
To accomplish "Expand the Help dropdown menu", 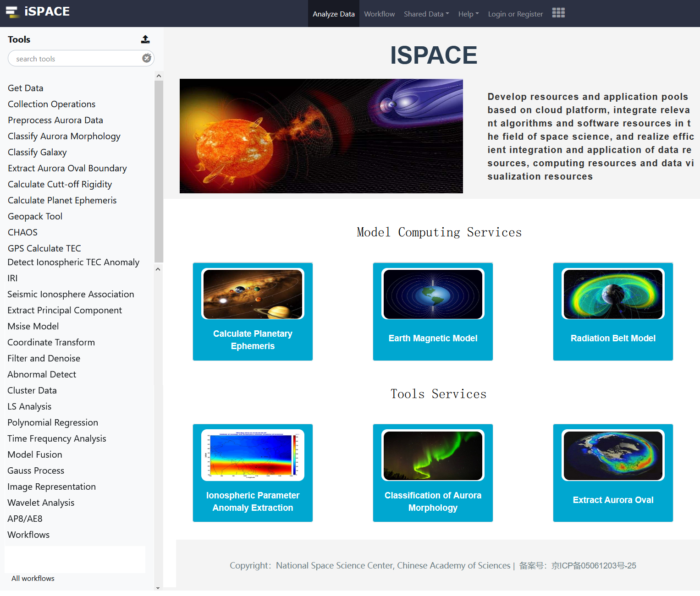I will click(x=468, y=14).
